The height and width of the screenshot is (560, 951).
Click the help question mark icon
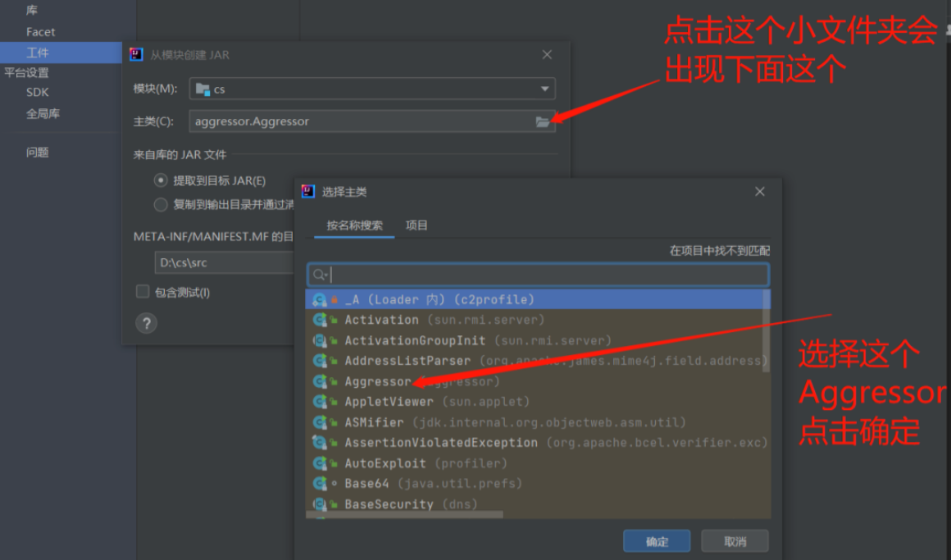pos(146,323)
